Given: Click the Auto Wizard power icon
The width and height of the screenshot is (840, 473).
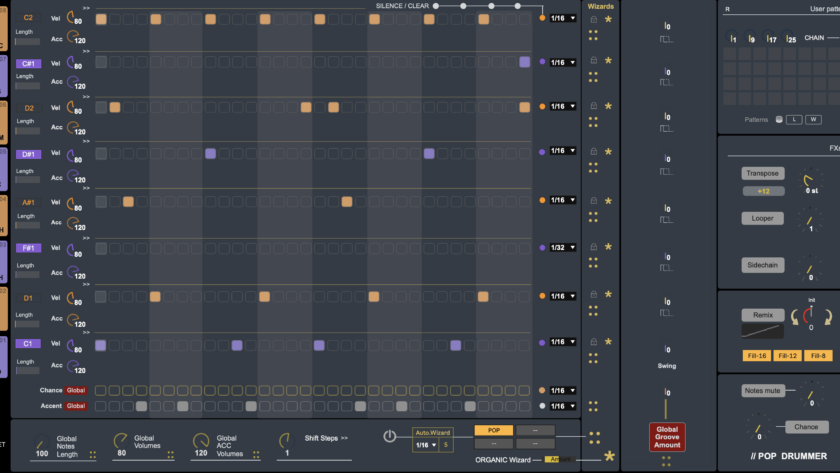Looking at the screenshot, I should pos(390,436).
